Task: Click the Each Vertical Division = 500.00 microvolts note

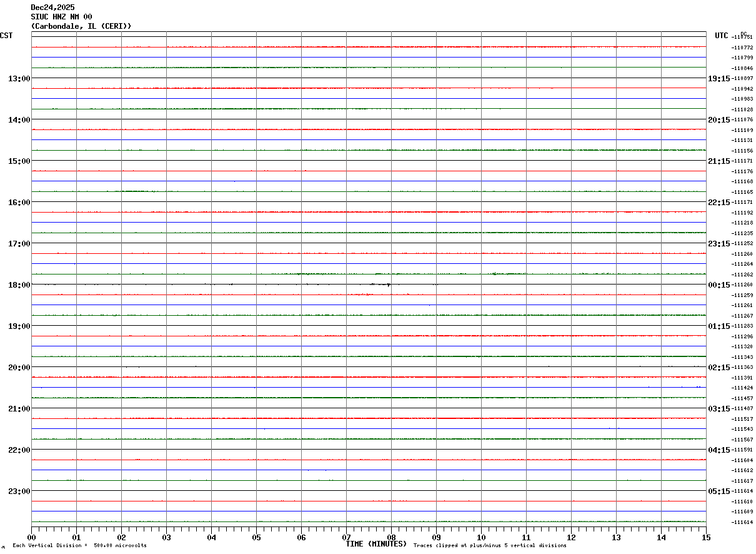Action: 79,546
